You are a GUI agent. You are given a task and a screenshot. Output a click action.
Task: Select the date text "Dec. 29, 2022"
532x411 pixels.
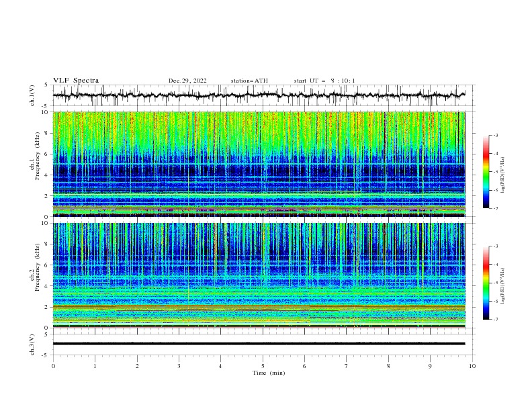(187, 81)
